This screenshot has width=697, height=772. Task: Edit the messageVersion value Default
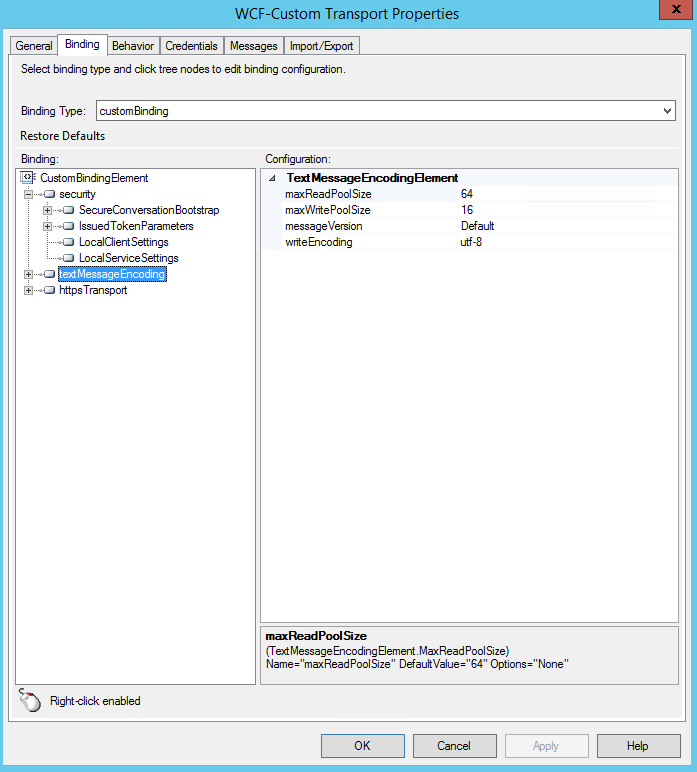(x=567, y=226)
